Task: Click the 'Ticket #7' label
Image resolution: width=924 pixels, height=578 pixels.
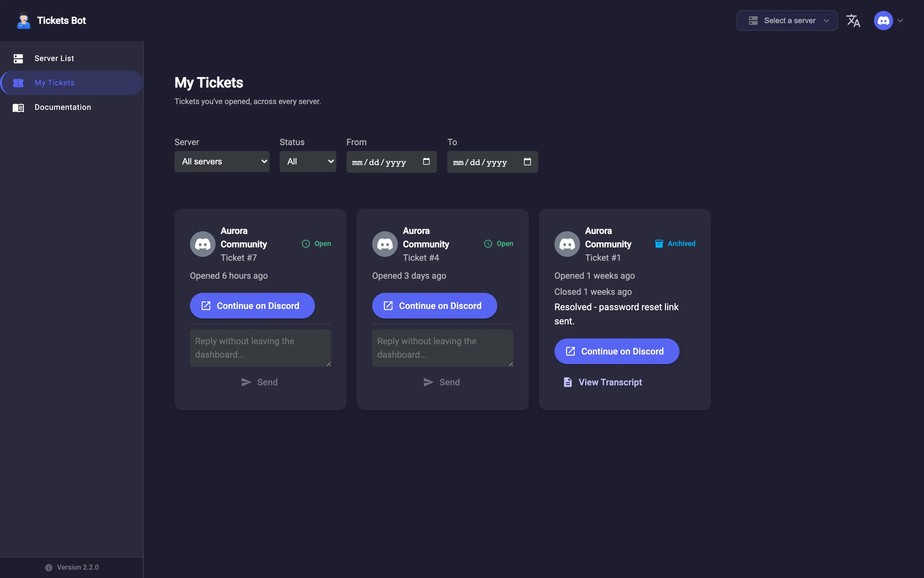Action: click(x=239, y=258)
